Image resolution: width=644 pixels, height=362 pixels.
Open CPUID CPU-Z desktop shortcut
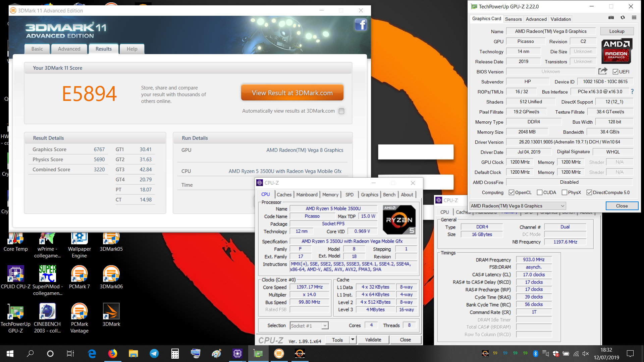(16, 277)
